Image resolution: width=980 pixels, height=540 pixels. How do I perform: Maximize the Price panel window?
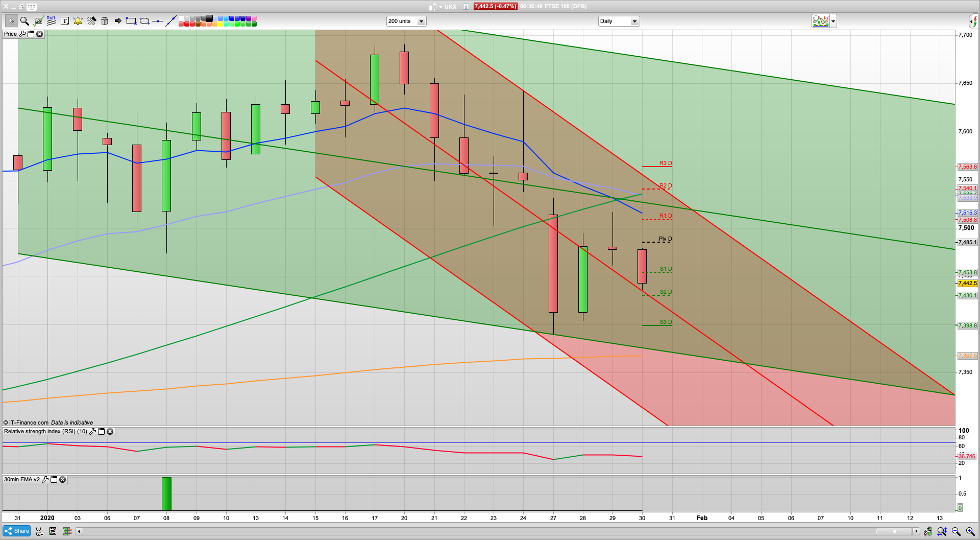click(x=31, y=34)
